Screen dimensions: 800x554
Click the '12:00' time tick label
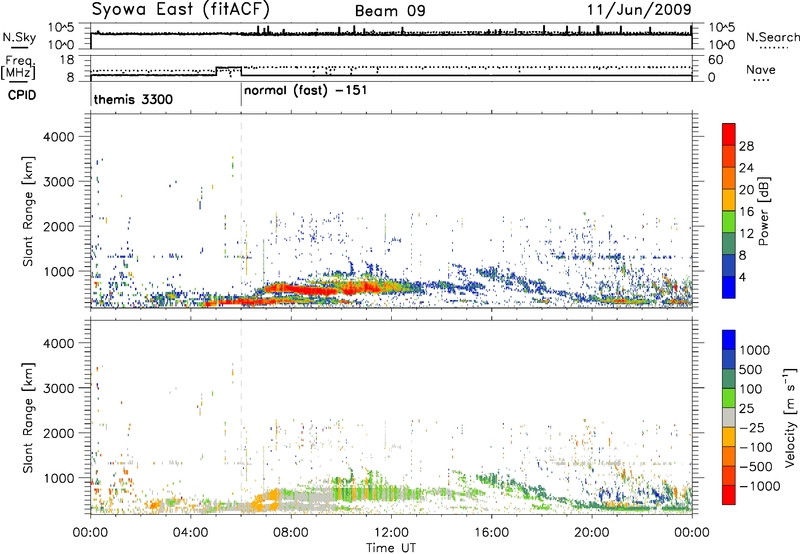pyautogui.click(x=391, y=533)
